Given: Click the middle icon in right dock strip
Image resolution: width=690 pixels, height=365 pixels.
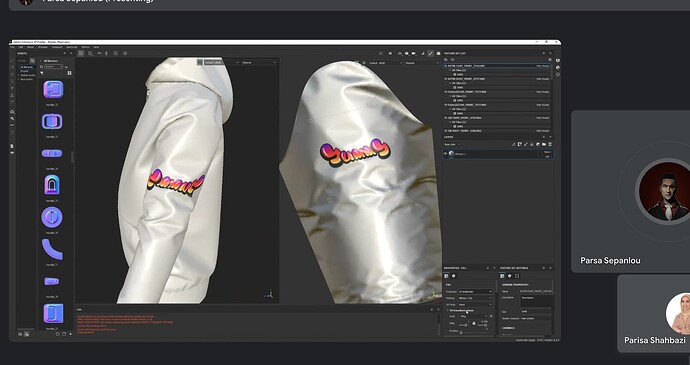Looking at the screenshot, I should pyautogui.click(x=558, y=67).
